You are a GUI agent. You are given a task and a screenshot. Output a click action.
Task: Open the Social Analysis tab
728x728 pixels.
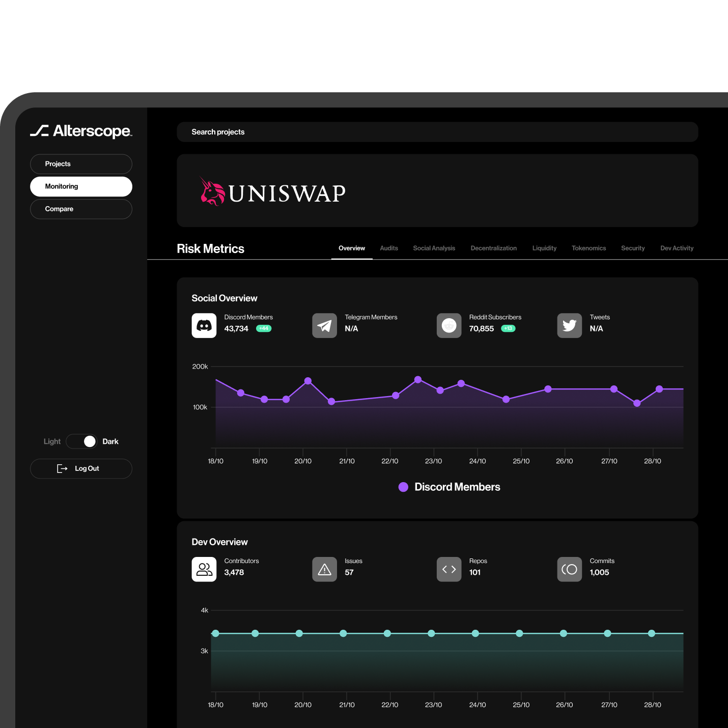tap(434, 248)
